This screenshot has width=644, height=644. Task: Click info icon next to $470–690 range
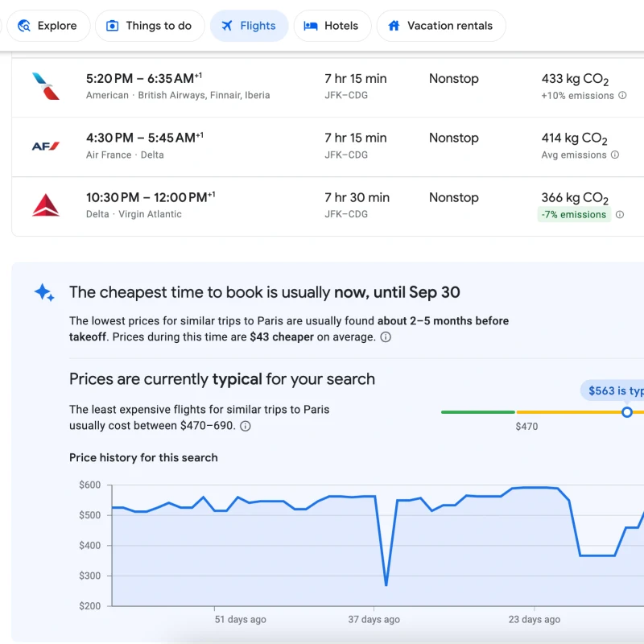tap(246, 427)
